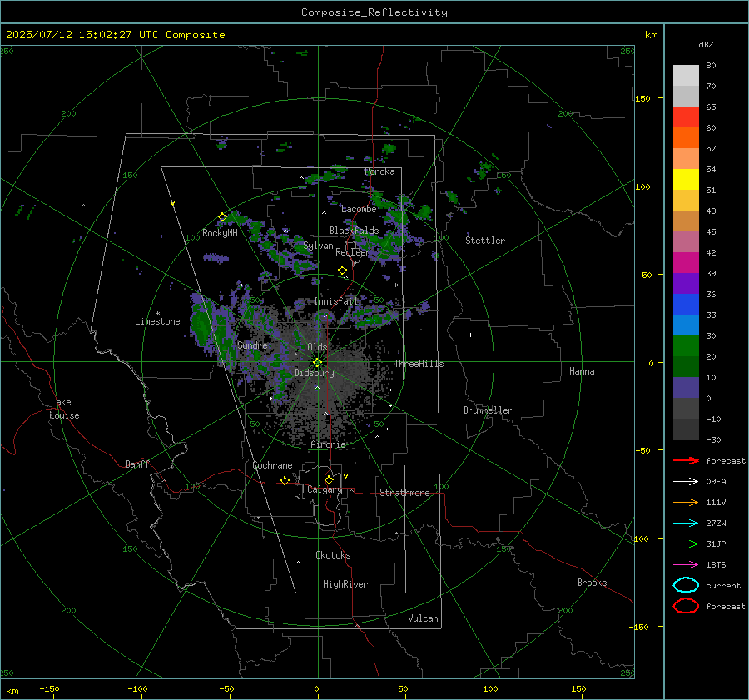Click the Drumheller label

[488, 410]
